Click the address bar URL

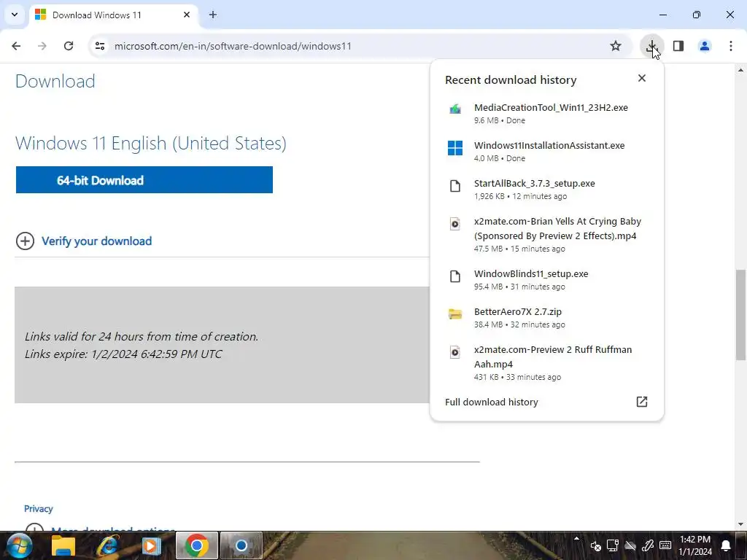click(233, 46)
